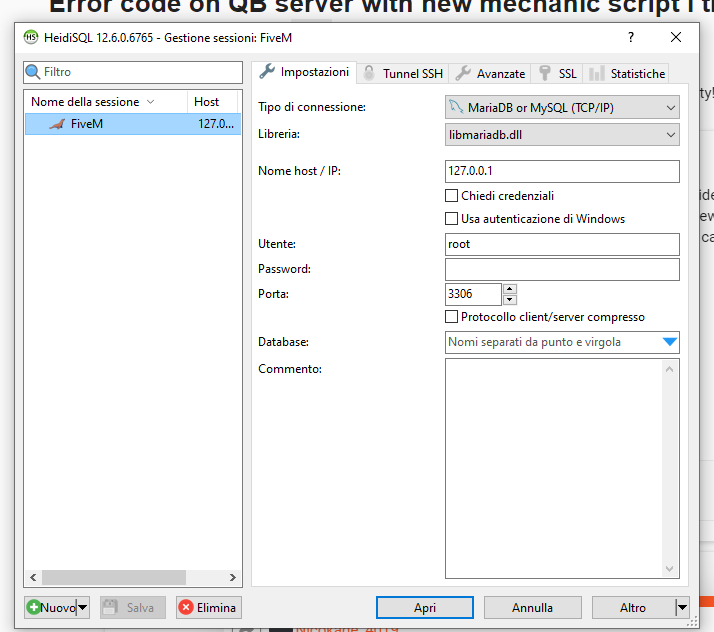The height and width of the screenshot is (632, 714).
Task: Open the Tunnel SSH tab
Action: [403, 73]
